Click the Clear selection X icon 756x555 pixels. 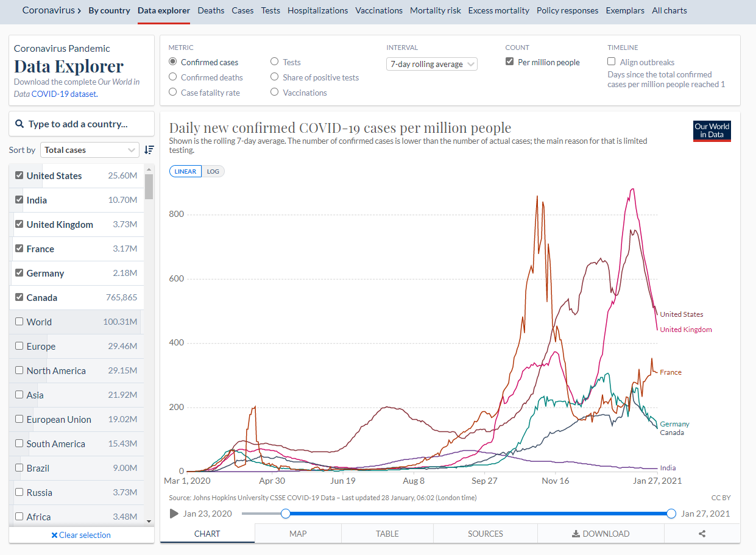54,536
